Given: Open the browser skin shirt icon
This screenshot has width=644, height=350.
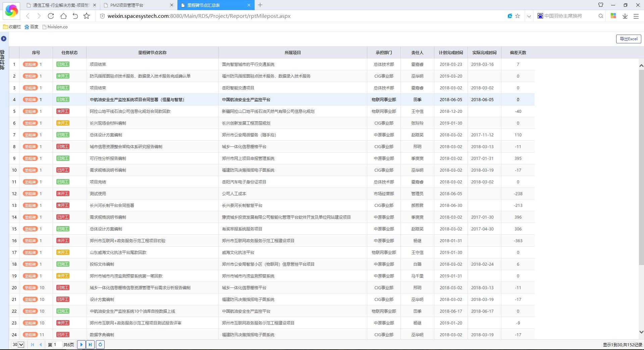Looking at the screenshot, I should [x=601, y=5].
